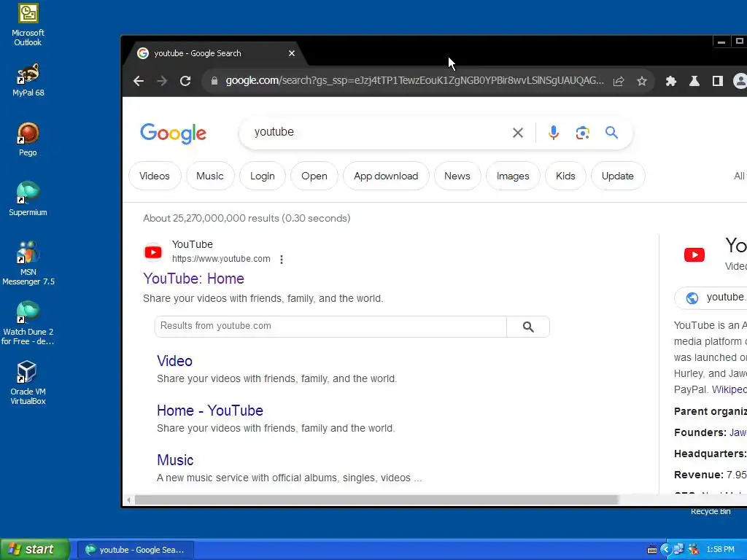Filter results by Videos chip
Viewport: 747px width, 560px height.
(x=155, y=176)
